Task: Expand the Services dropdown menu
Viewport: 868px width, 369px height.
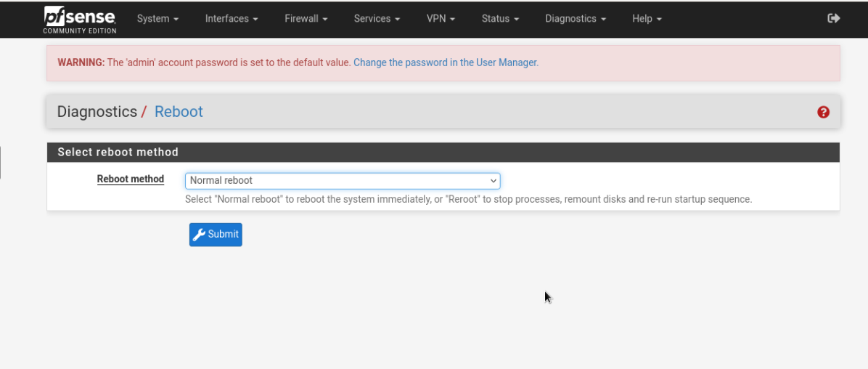Action: pyautogui.click(x=377, y=19)
